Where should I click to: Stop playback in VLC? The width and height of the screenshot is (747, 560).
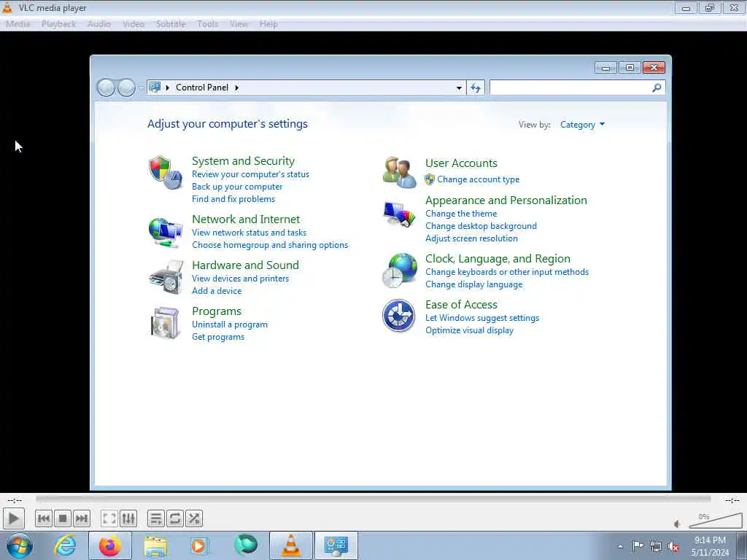(x=63, y=518)
